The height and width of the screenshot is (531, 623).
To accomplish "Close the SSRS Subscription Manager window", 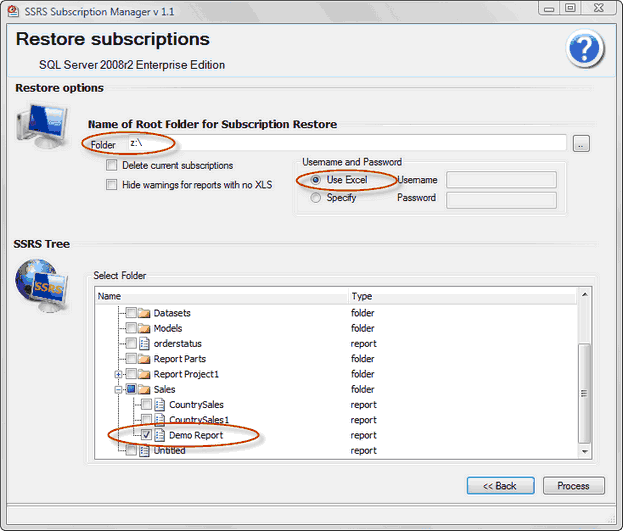I will click(598, 8).
